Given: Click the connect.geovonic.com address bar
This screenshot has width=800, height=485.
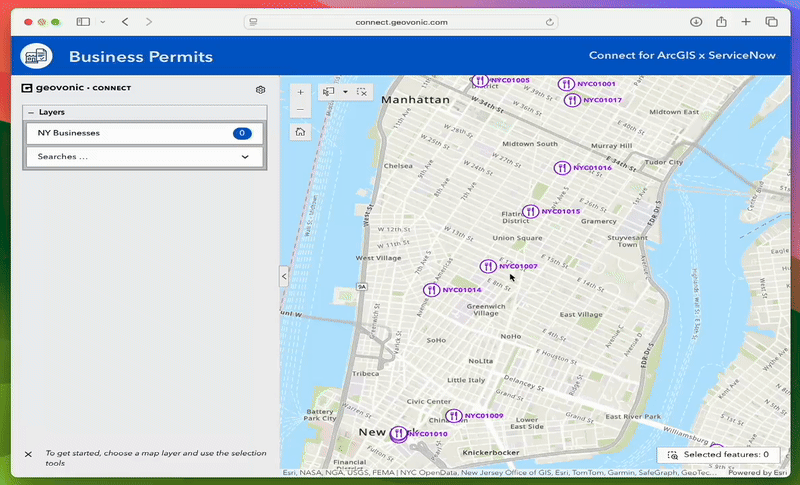Looking at the screenshot, I should tap(401, 22).
